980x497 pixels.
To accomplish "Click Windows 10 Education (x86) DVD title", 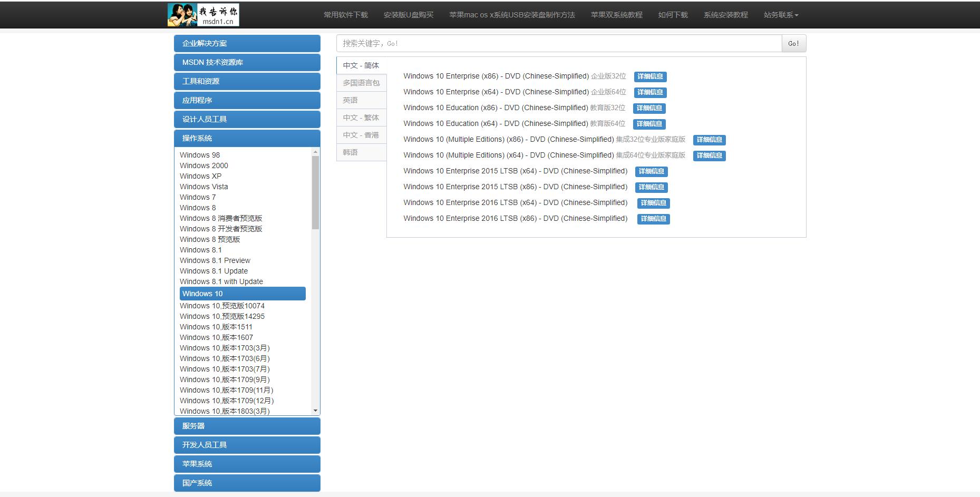I will (496, 108).
